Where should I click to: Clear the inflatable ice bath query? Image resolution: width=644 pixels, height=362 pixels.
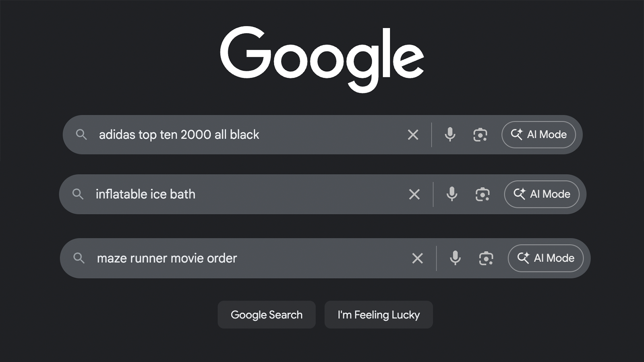coord(414,194)
